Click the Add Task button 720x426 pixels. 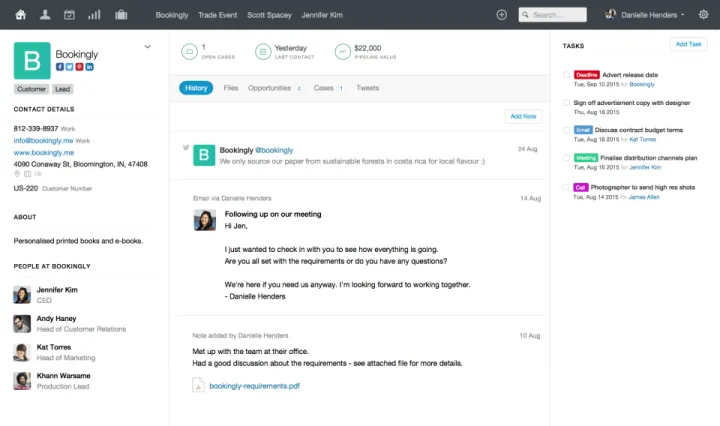pyautogui.click(x=689, y=44)
